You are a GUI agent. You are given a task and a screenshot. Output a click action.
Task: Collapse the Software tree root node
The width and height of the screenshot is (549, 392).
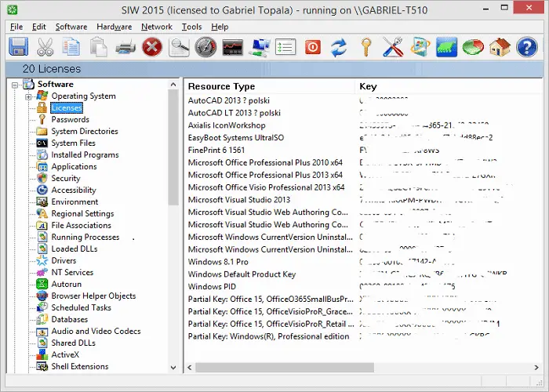tap(15, 85)
